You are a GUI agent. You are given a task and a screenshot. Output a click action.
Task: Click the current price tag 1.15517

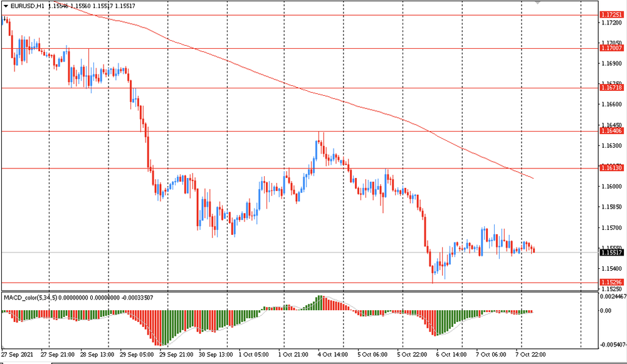point(611,252)
